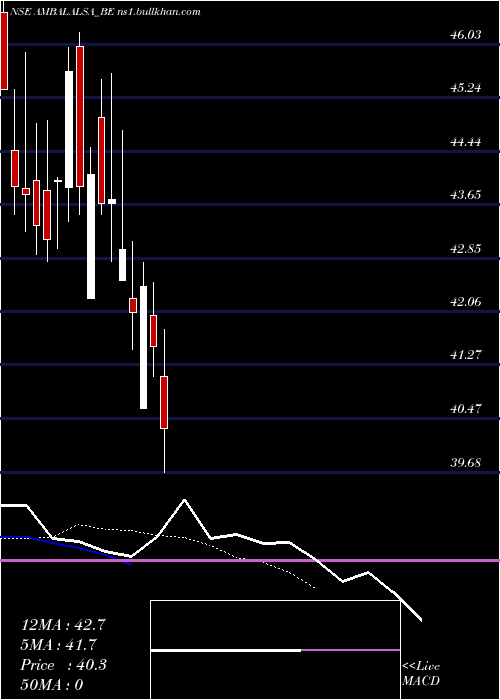Click the 42.06 price level label

point(466,302)
